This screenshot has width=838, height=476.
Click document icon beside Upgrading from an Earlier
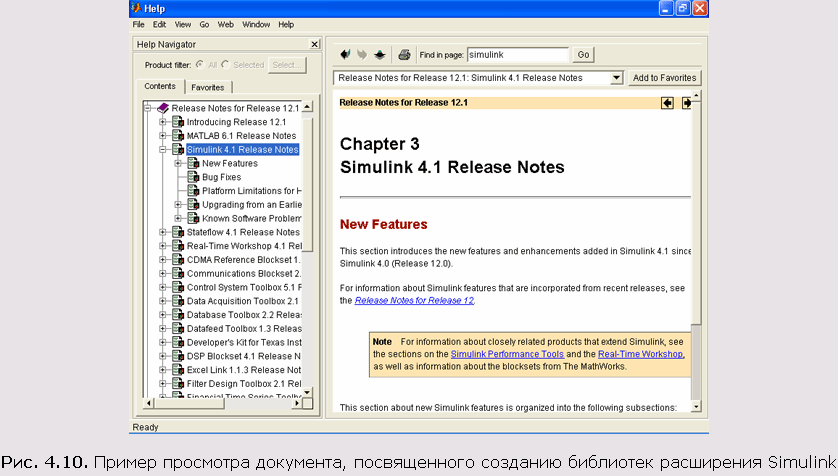(193, 205)
